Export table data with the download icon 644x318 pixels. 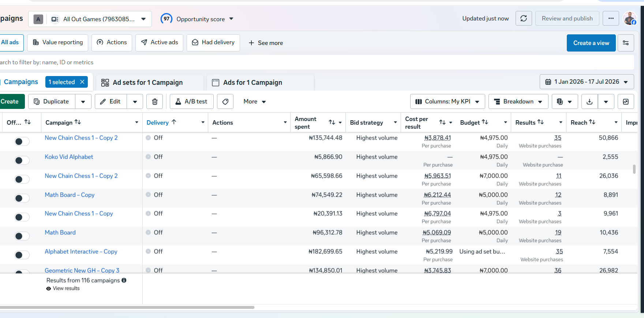pos(589,102)
